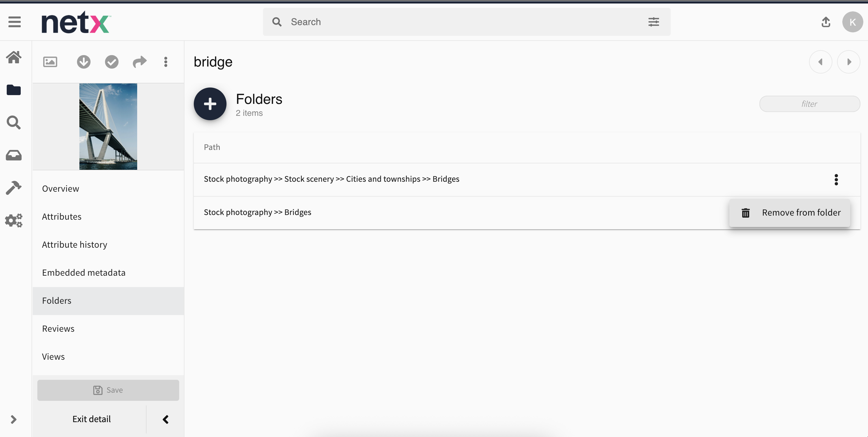Click the add to folder plus button
This screenshot has width=868, height=437.
(x=210, y=104)
